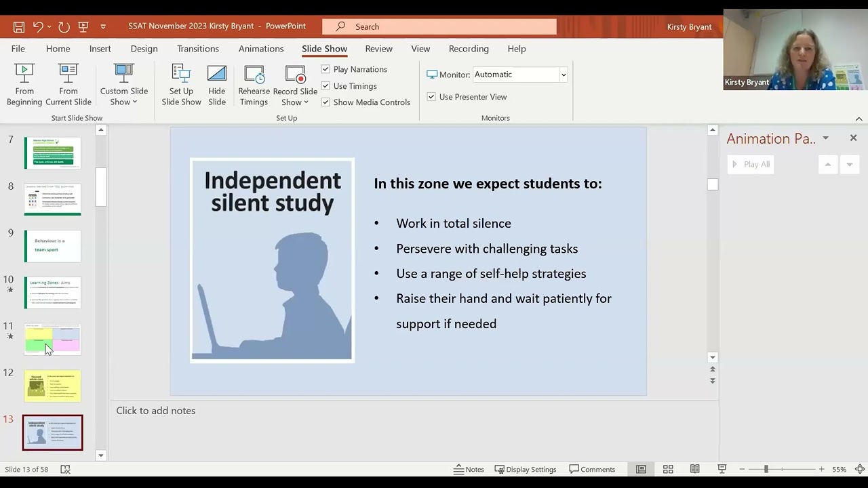This screenshot has height=488, width=868.
Task: Open Reading View from status bar
Action: [x=695, y=469]
